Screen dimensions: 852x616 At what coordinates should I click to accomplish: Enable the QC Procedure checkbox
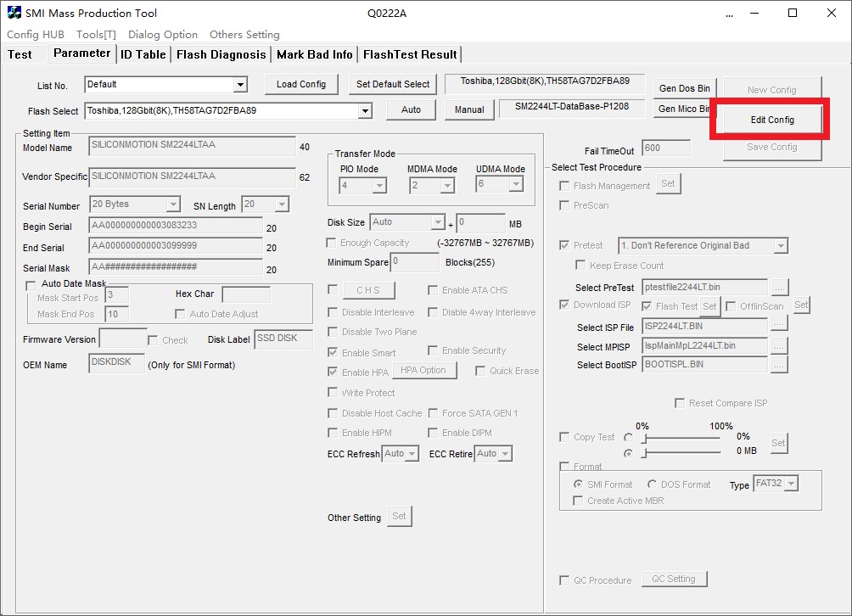[565, 580]
